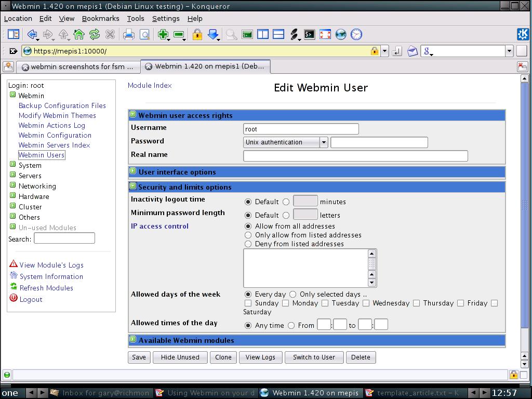This screenshot has height=399, width=532.
Task: Select Default for Inactivity logout time
Action: (248, 202)
